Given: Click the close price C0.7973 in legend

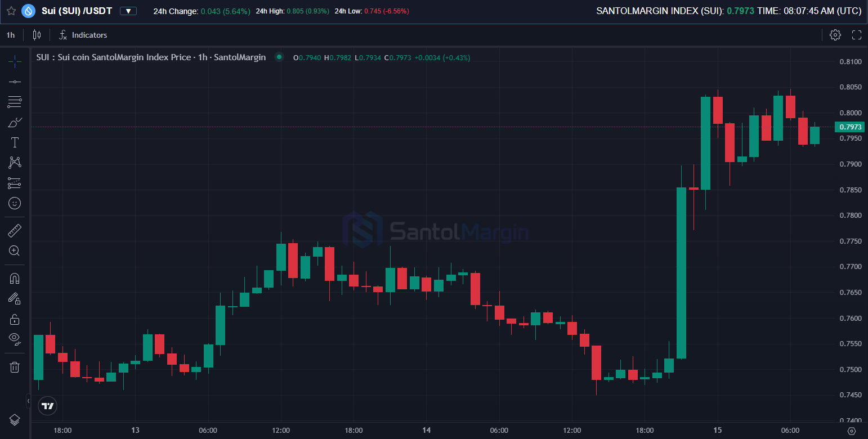Looking at the screenshot, I should point(397,57).
